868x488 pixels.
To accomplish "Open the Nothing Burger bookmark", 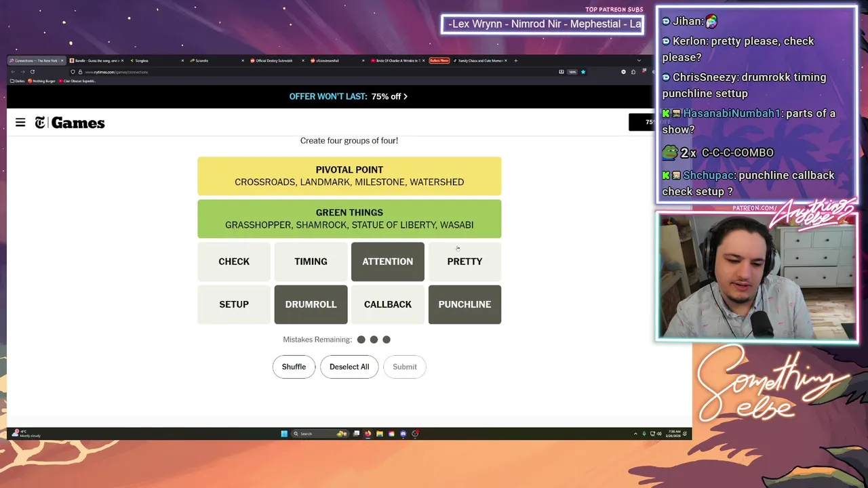I will 43,81.
